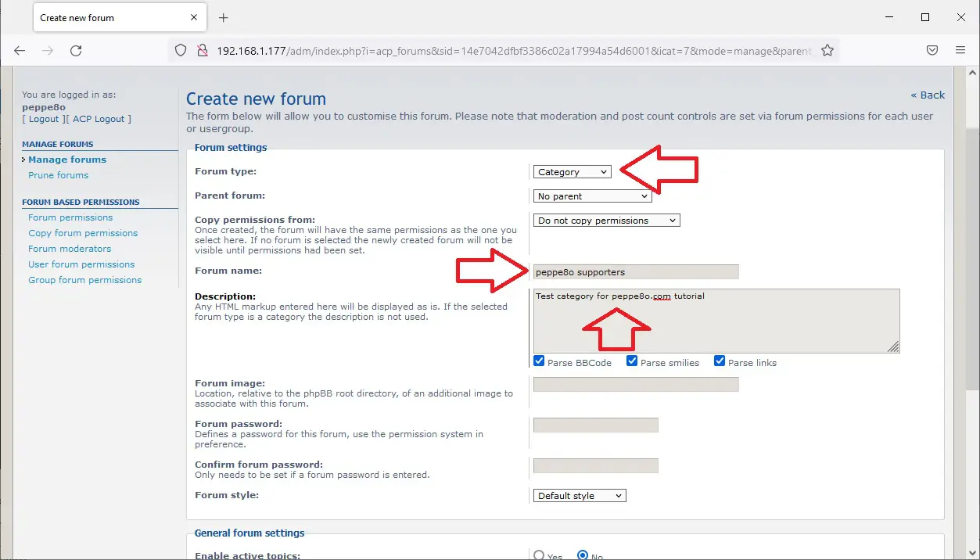Click the Description textarea resize handle

click(893, 346)
